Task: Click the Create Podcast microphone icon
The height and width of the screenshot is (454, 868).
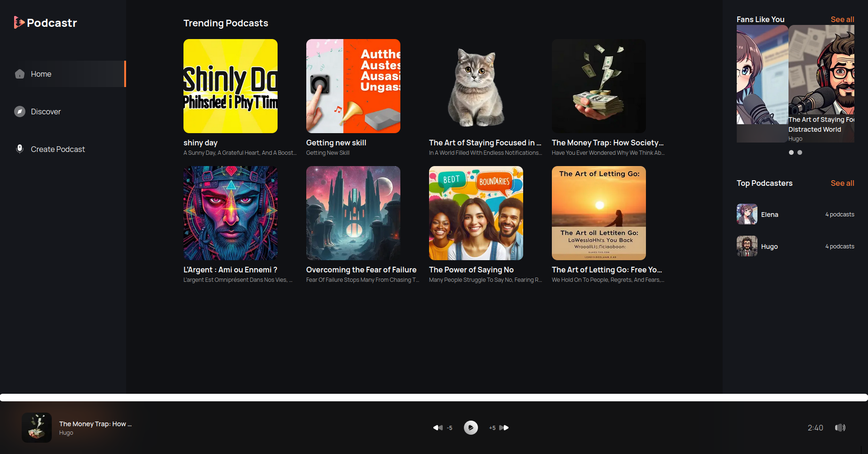Action: pos(20,149)
